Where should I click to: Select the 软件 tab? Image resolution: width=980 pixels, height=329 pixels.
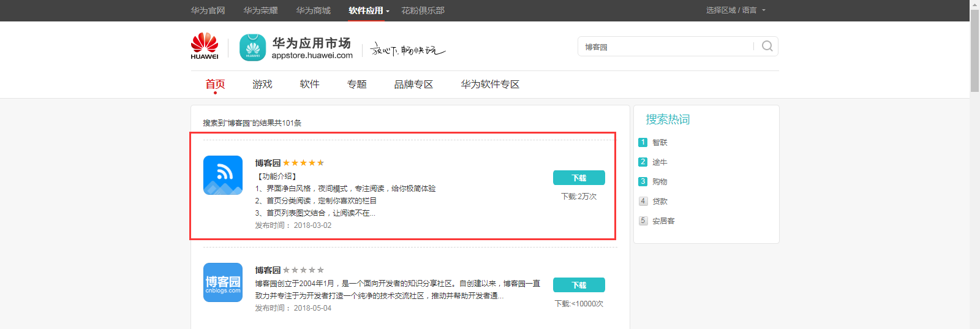[x=309, y=84]
